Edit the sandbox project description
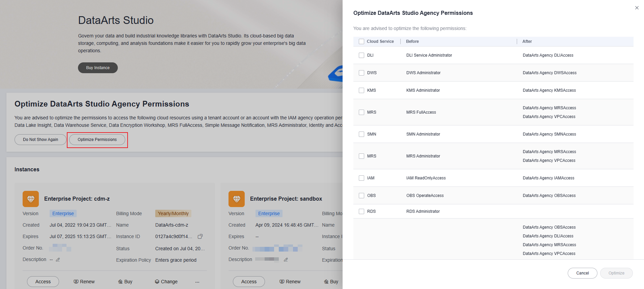The height and width of the screenshot is (289, 644). point(286,260)
